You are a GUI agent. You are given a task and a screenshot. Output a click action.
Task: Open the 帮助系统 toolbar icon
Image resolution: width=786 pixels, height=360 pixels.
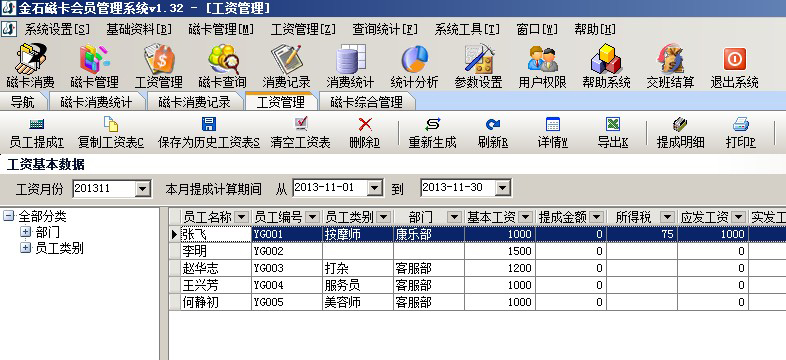[x=606, y=66]
